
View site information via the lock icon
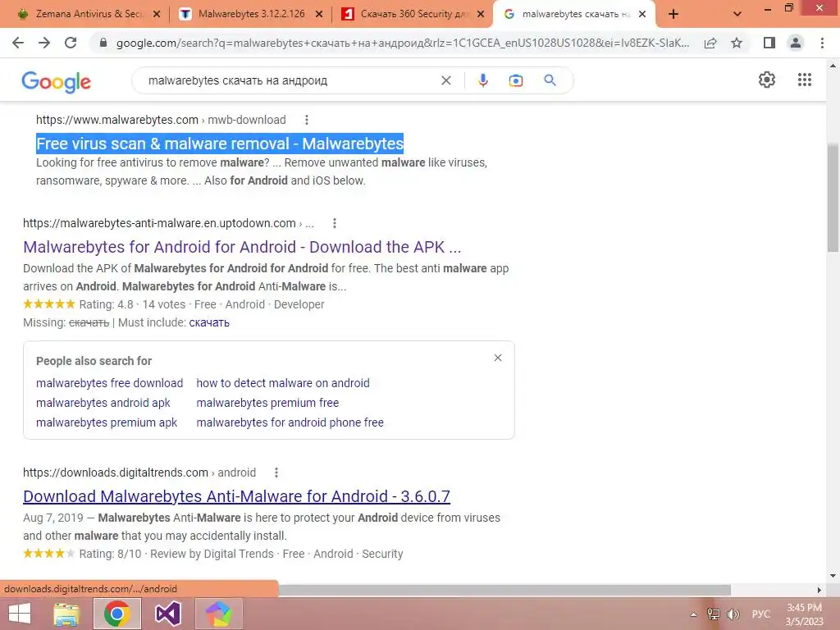(103, 43)
